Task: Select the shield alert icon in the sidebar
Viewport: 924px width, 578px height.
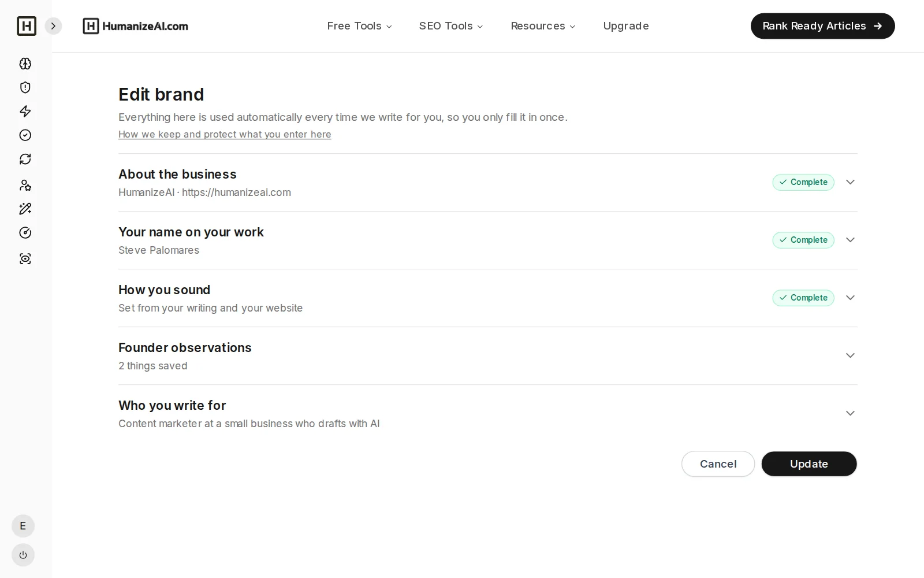Action: [x=25, y=87]
